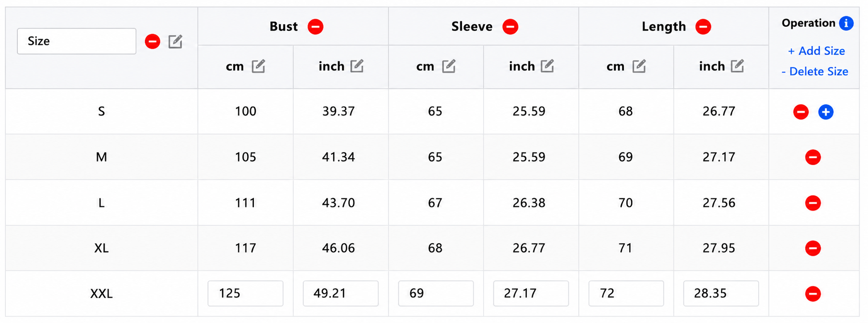The width and height of the screenshot is (868, 323).
Task: Edit the Bust inch unit header
Action: pyautogui.click(x=357, y=66)
